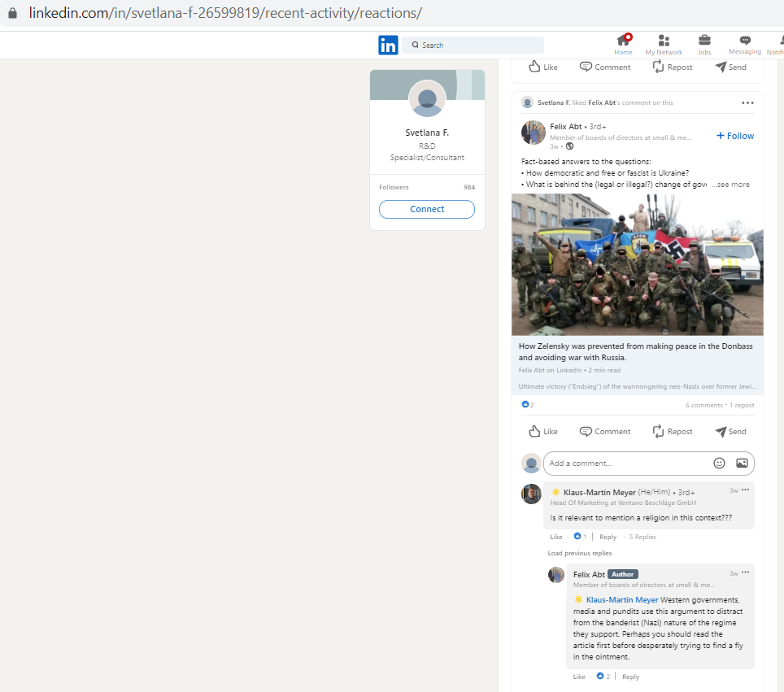
Task: Open Svetlana F. profile name link
Action: click(427, 133)
